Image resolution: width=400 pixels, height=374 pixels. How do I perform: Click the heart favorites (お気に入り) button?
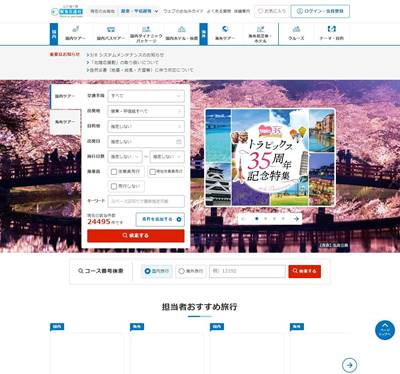[272, 11]
